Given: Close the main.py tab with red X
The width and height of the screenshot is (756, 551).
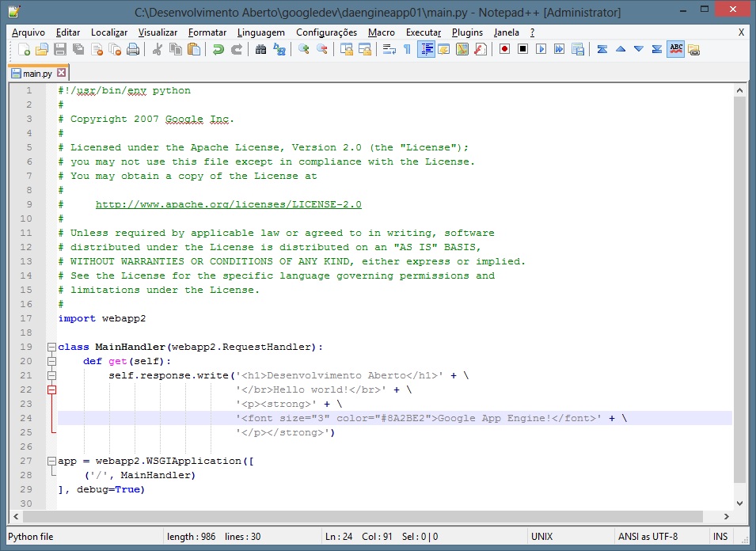Looking at the screenshot, I should 62,73.
